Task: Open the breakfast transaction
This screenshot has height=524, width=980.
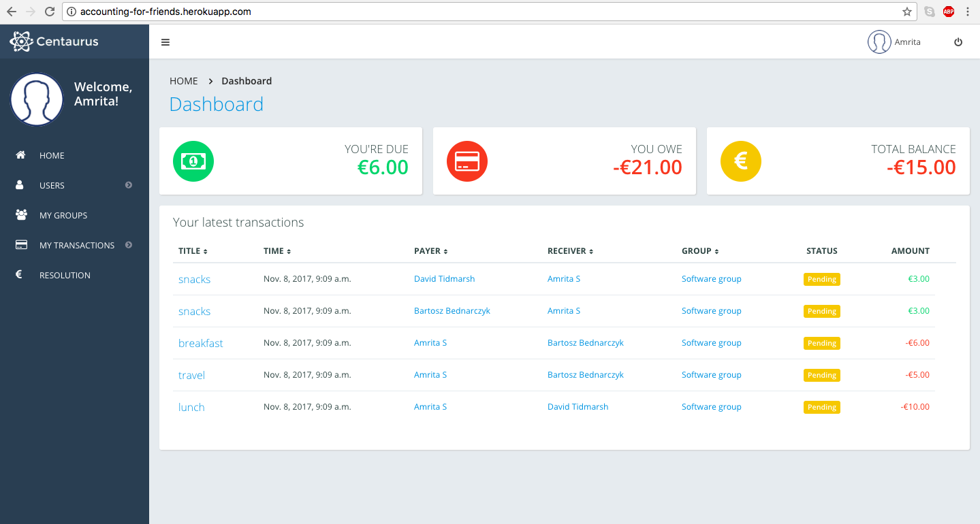Action: coord(201,344)
